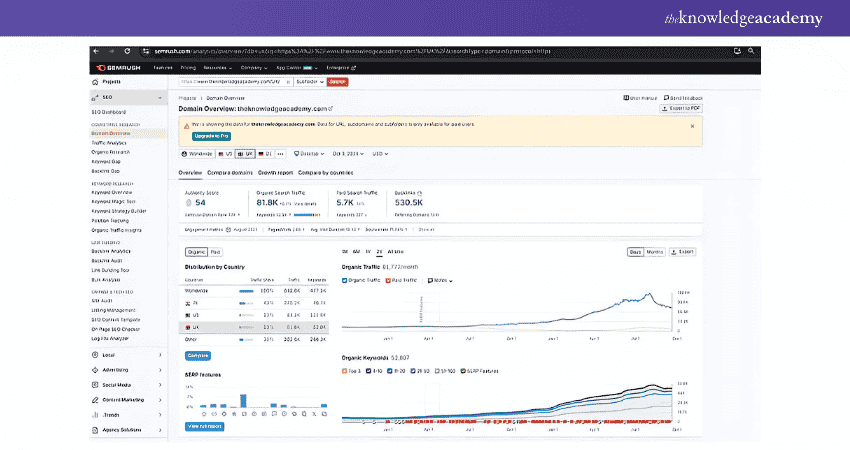Open the Desktop device dropdown
The height and width of the screenshot is (450, 850).
pos(310,154)
